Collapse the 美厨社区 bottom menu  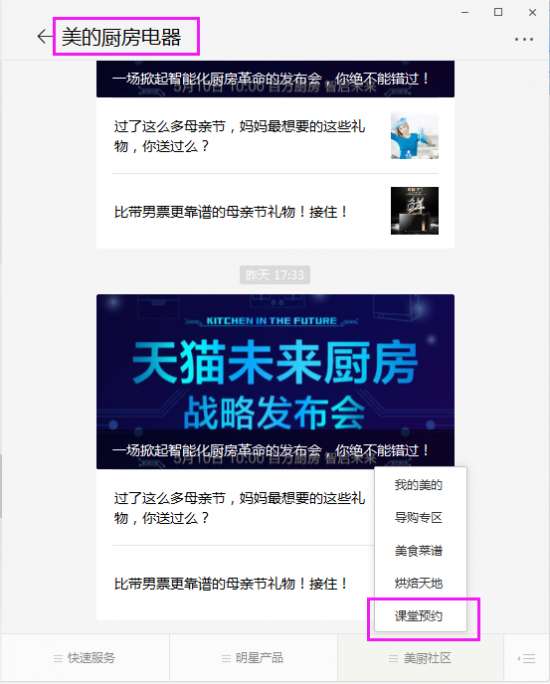[420, 658]
